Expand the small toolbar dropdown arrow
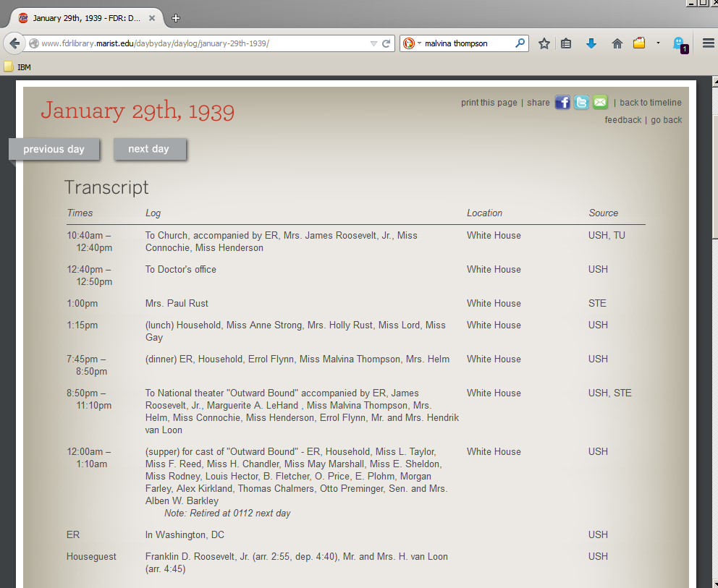Screen dimensions: 718x588 pos(658,43)
